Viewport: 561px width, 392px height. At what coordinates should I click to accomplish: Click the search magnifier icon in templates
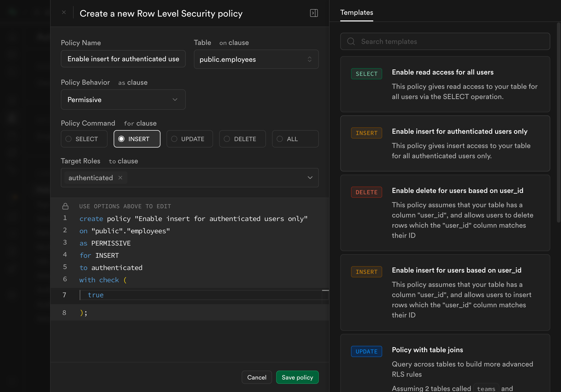[x=351, y=41]
